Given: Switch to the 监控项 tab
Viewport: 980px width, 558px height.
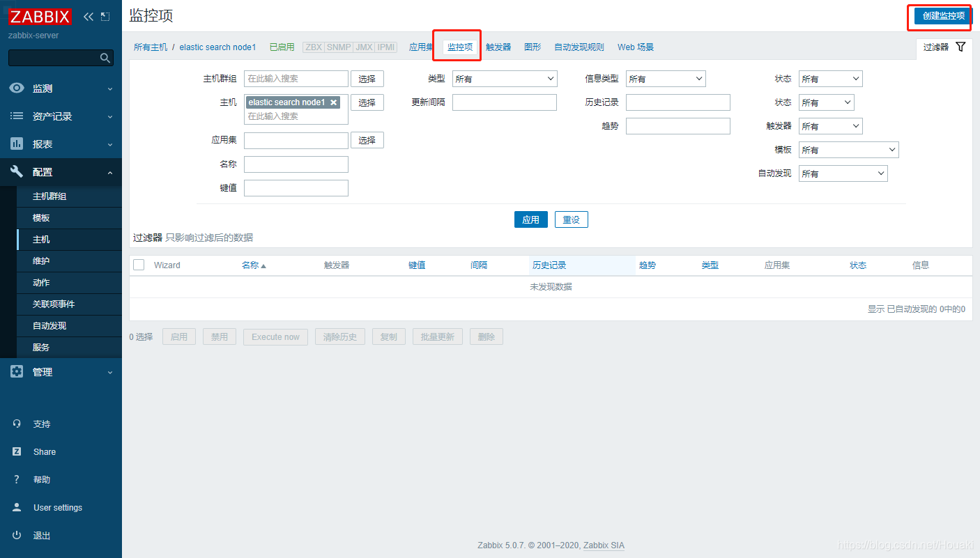Looking at the screenshot, I should click(460, 47).
